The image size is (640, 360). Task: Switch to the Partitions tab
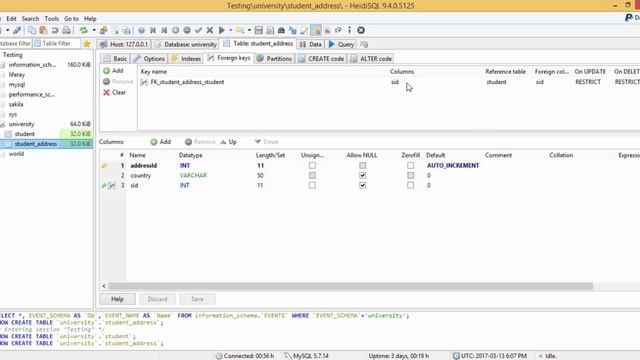coord(274,59)
